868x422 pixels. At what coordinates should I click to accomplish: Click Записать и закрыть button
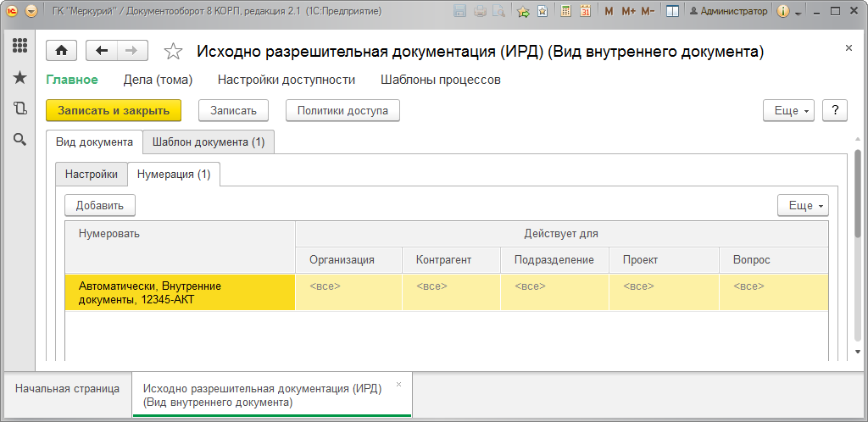coord(114,110)
